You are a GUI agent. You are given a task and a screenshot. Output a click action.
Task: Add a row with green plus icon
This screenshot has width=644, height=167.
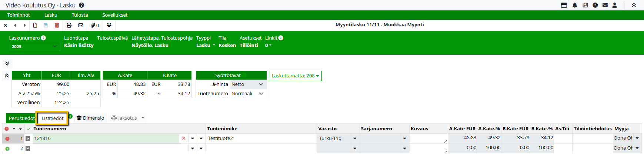pos(7,148)
